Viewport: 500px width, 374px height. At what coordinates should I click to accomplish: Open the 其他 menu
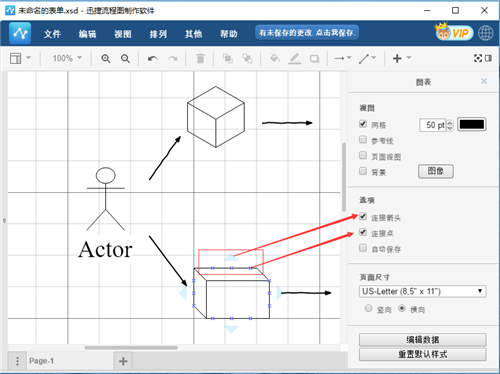tap(194, 34)
